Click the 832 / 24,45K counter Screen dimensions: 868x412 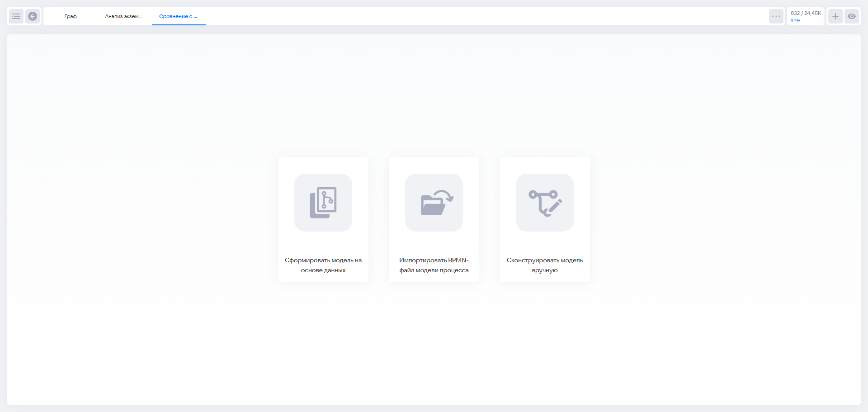coord(806,13)
